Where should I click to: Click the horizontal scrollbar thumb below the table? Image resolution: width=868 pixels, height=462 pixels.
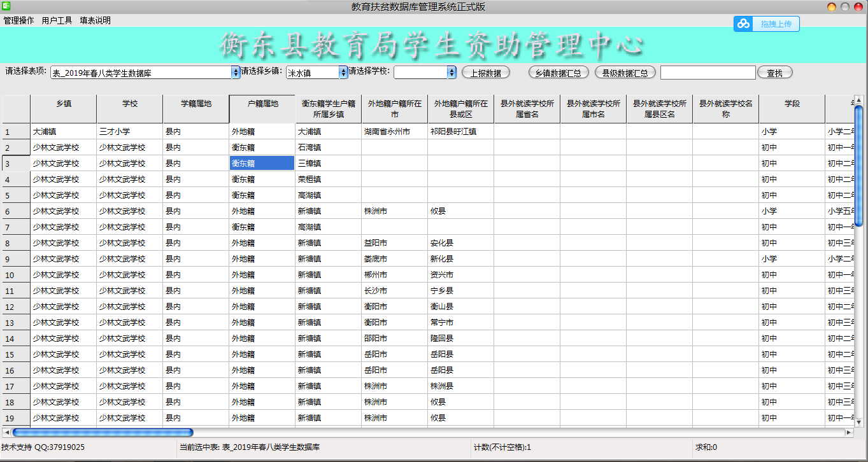point(103,433)
